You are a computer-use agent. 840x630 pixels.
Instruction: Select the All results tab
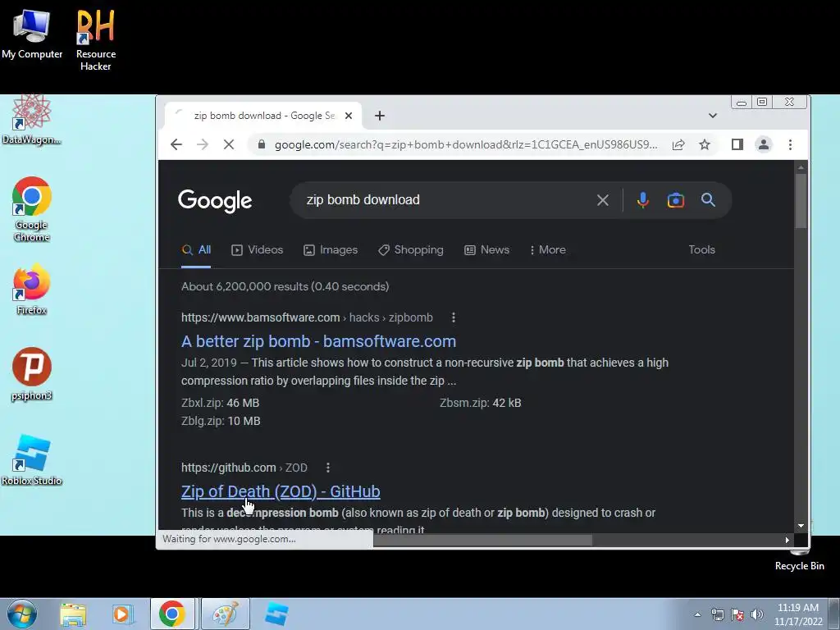pos(196,250)
